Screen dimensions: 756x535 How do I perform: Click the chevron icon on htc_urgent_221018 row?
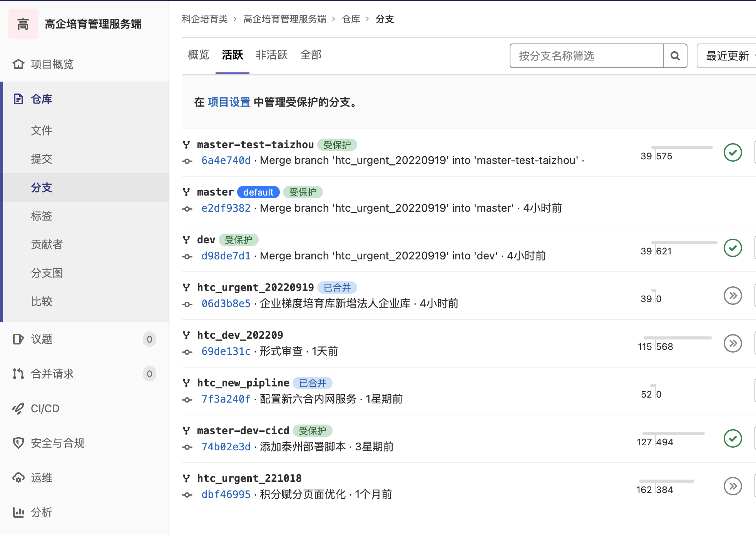pos(733,486)
